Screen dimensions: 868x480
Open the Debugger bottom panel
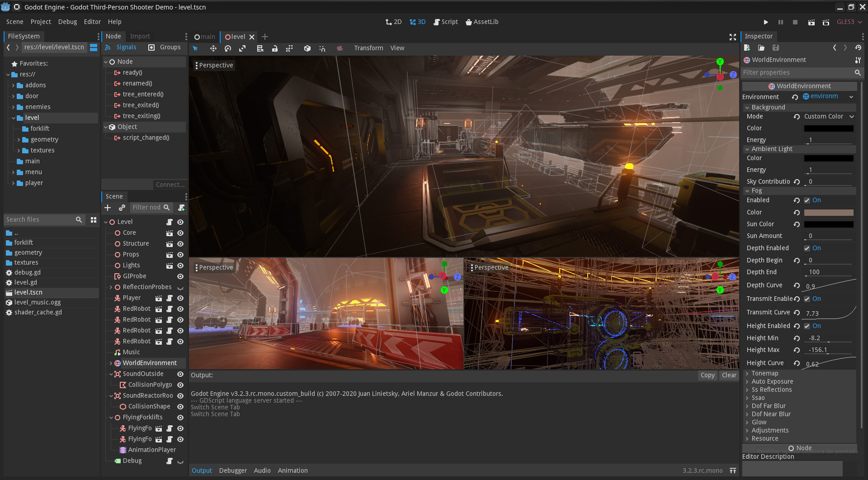click(233, 470)
